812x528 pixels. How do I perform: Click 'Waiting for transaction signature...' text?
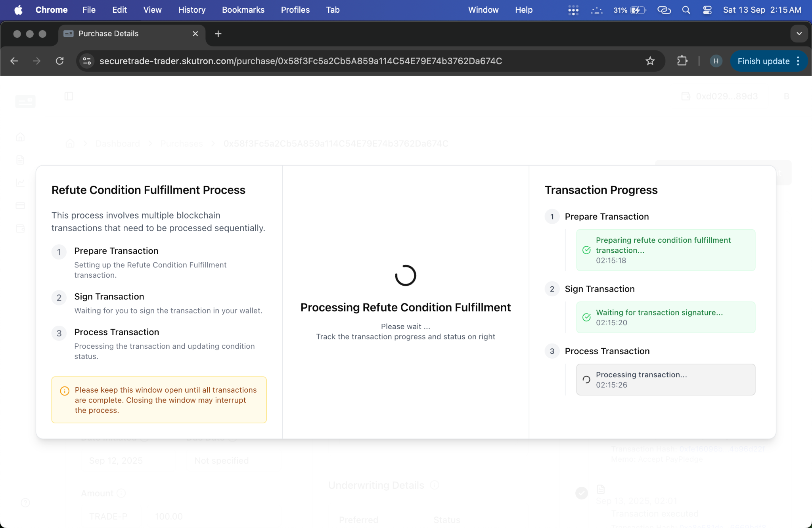pos(659,313)
